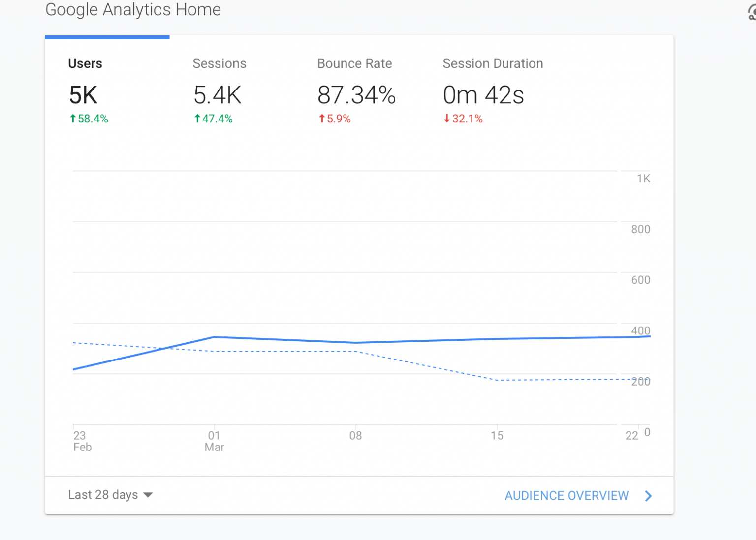
Task: Click the 32.1% session duration decrease indicator
Action: coord(463,119)
